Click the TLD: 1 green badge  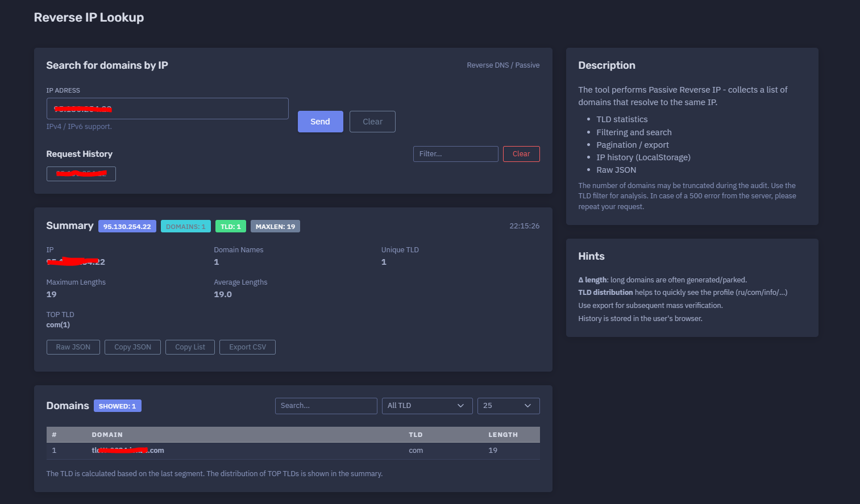point(231,227)
